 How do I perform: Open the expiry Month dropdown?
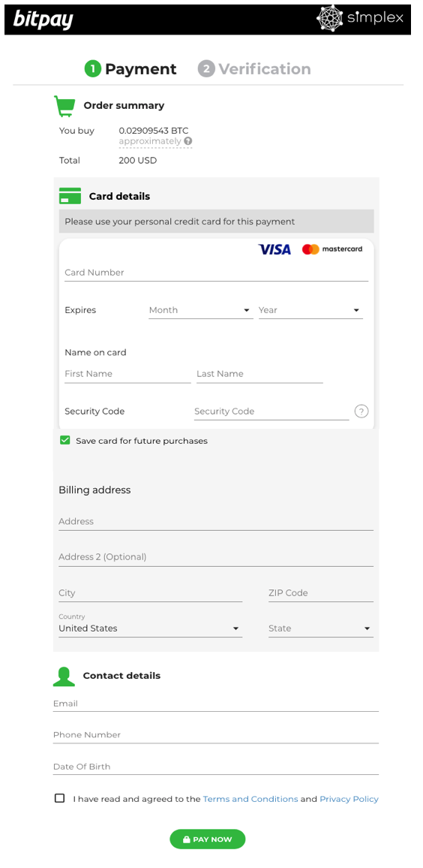tap(201, 311)
